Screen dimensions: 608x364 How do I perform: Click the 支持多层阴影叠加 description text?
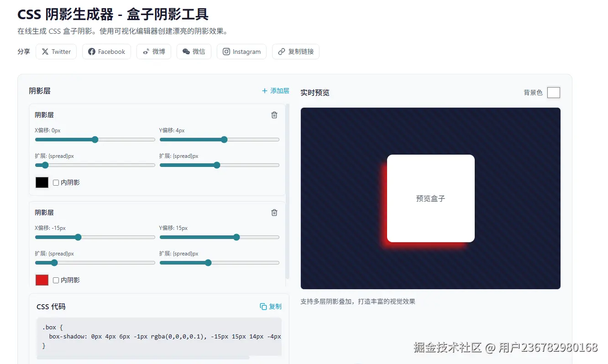(x=358, y=302)
